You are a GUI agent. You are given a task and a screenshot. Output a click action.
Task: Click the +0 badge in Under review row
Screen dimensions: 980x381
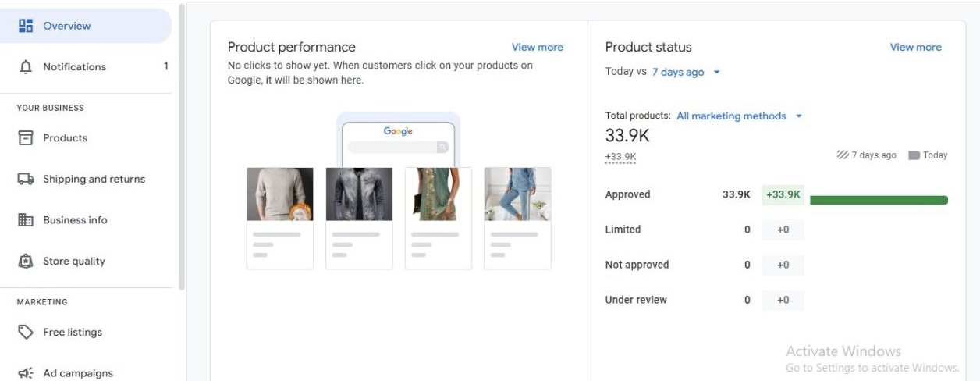pyautogui.click(x=783, y=300)
